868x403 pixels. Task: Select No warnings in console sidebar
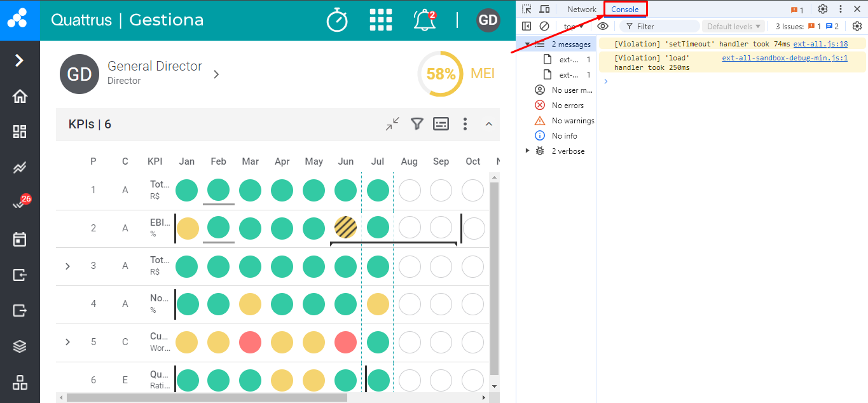click(565, 121)
